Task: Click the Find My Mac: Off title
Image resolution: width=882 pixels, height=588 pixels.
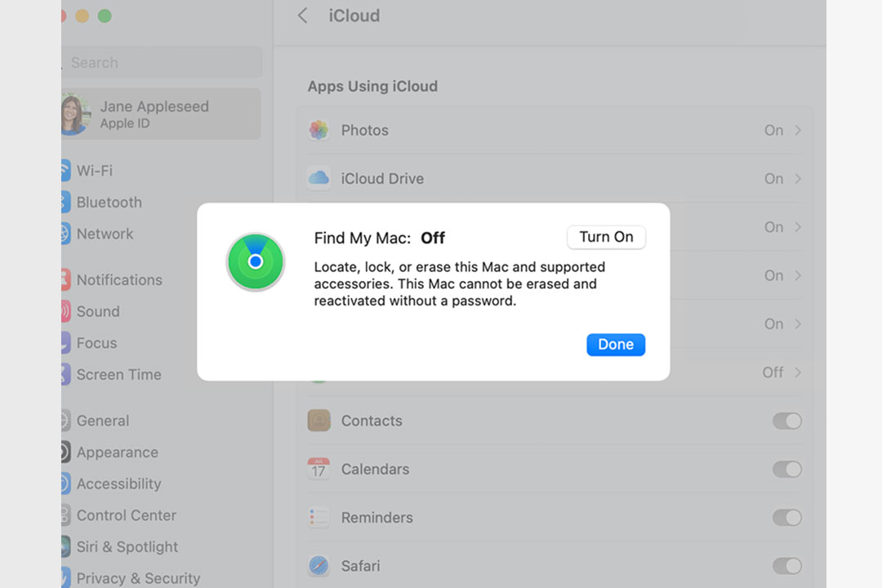Action: (379, 238)
